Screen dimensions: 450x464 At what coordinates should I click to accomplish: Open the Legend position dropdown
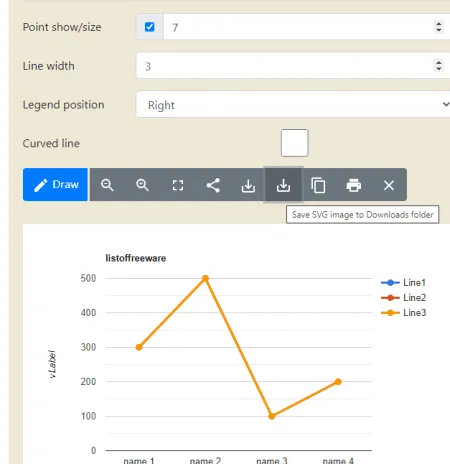point(293,105)
